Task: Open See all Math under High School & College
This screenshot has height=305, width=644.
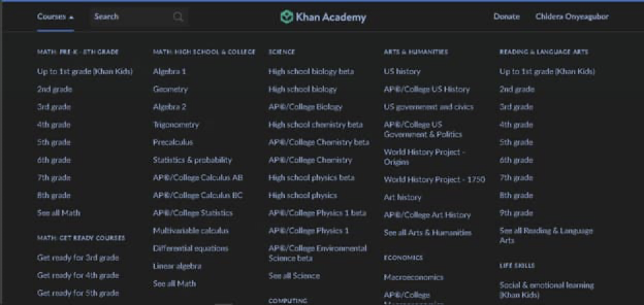Action: 174,283
